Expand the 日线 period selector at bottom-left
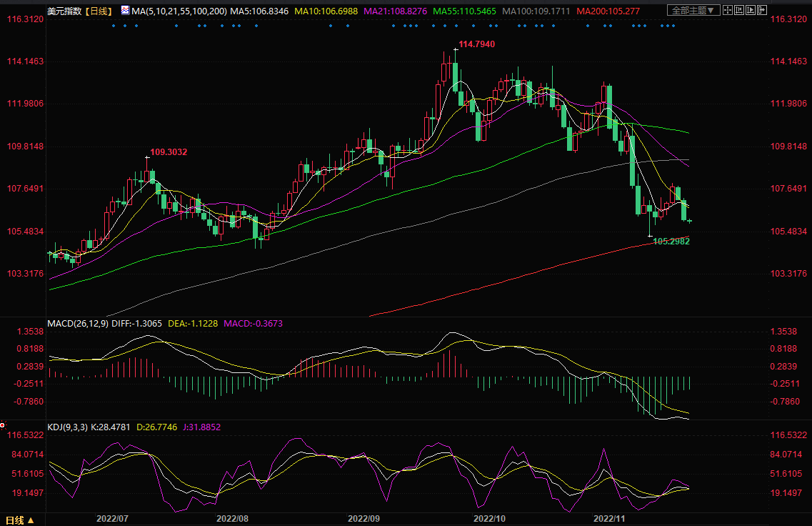Image resolution: width=812 pixels, height=526 pixels. (x=21, y=520)
